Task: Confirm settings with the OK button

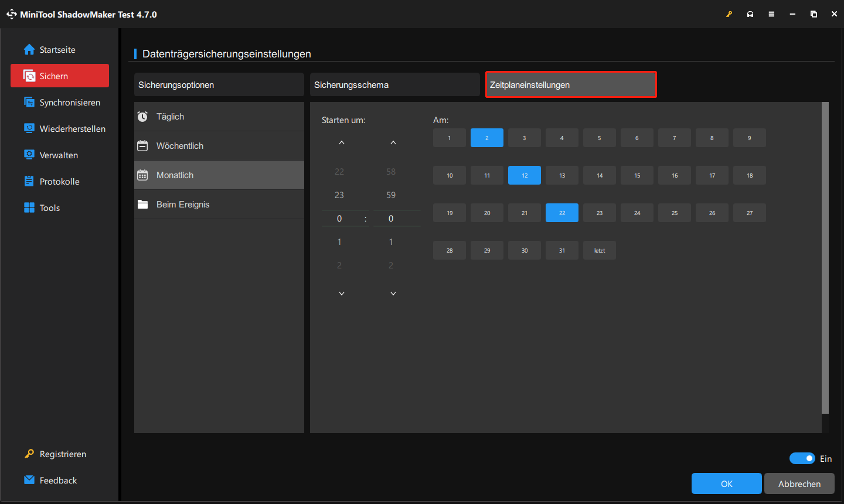Action: (726, 483)
